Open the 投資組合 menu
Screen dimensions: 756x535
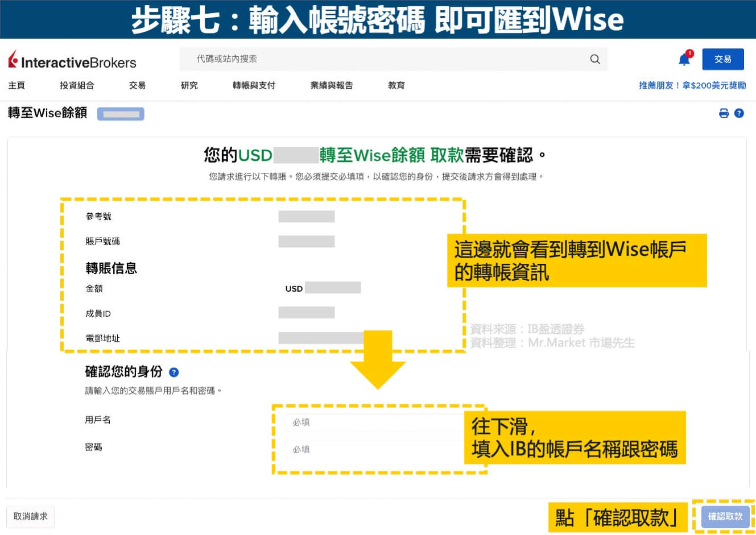point(77,85)
